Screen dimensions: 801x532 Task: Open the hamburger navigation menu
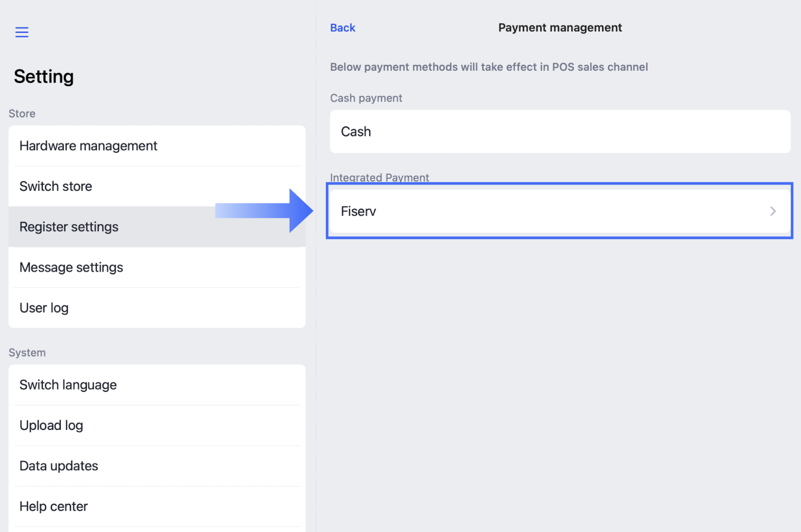[x=22, y=32]
